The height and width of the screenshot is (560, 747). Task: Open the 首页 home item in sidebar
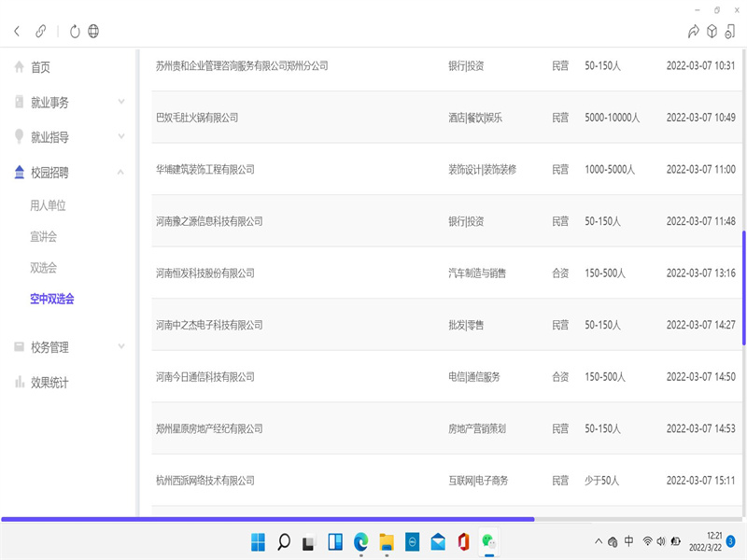pyautogui.click(x=40, y=67)
